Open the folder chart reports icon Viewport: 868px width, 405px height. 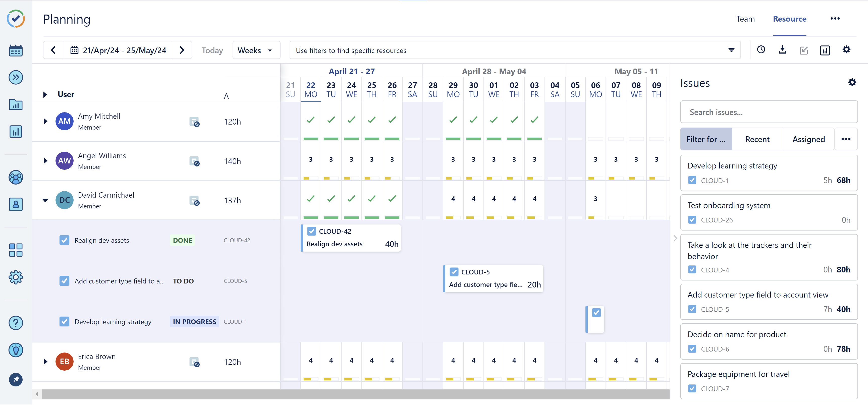click(16, 104)
